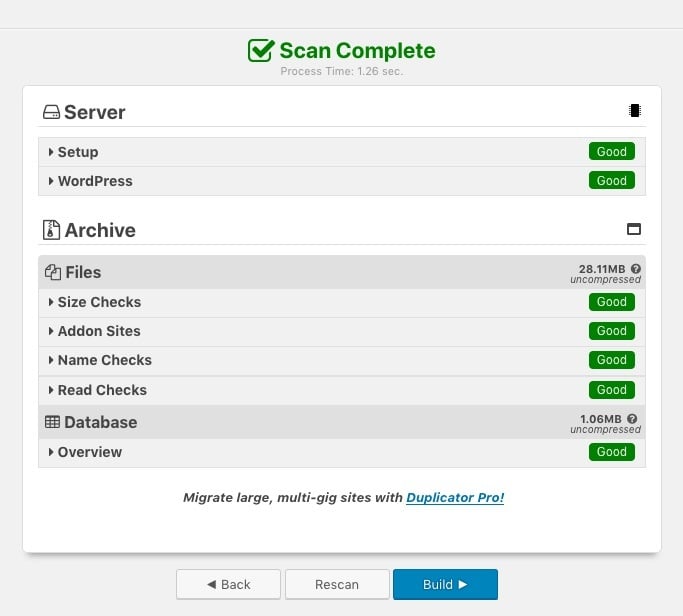Click help icon beside 28.11MB file size
The width and height of the screenshot is (683, 616).
point(636,269)
